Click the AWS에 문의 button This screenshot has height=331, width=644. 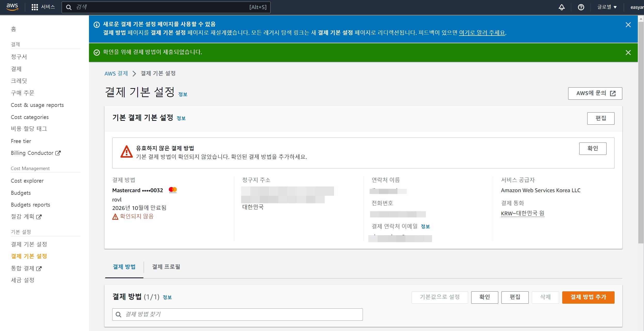tap(595, 93)
